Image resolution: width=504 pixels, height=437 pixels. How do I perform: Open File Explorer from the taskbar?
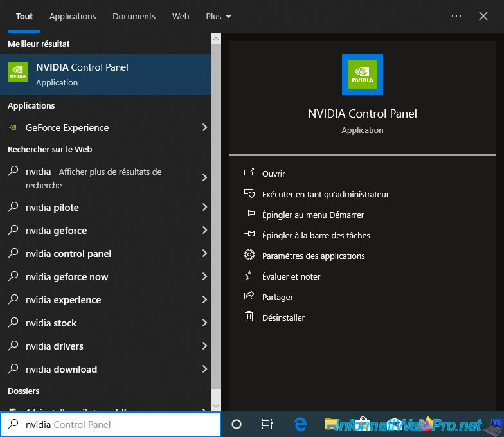pyautogui.click(x=331, y=424)
